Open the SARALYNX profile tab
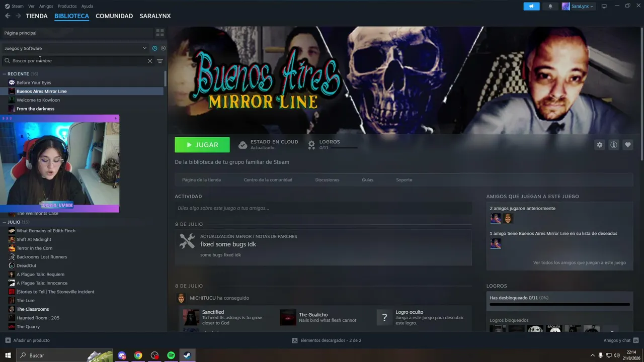Viewport: 644px width, 362px height. click(155, 16)
